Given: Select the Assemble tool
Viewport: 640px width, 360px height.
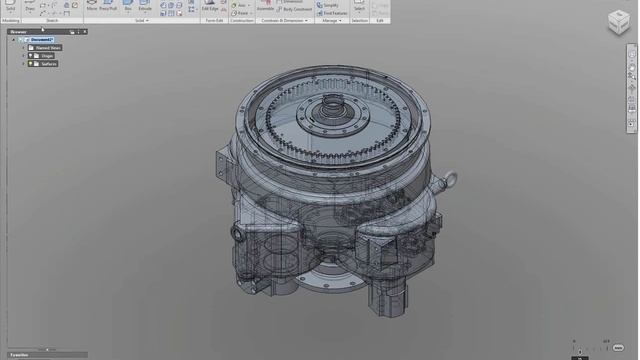Looking at the screenshot, I should coord(265,5).
